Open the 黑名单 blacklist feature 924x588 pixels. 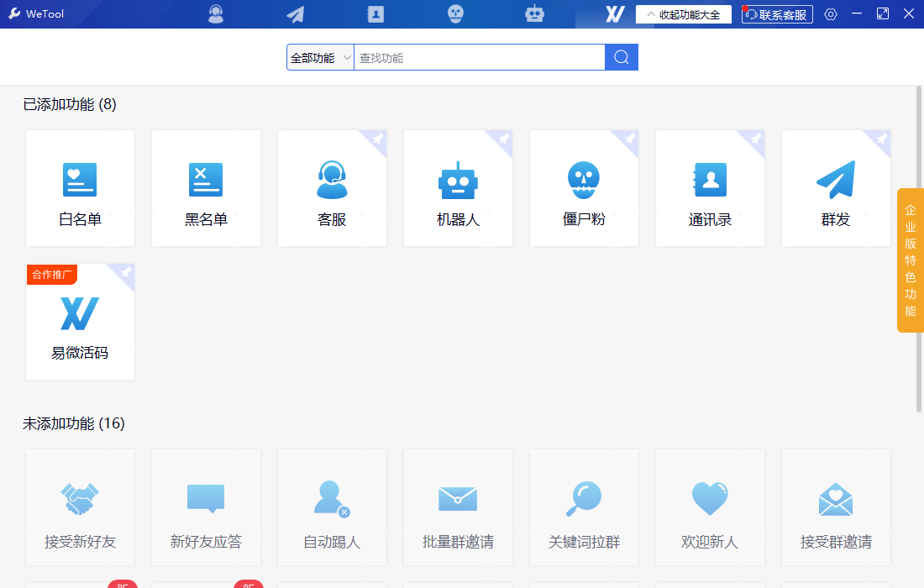[206, 188]
